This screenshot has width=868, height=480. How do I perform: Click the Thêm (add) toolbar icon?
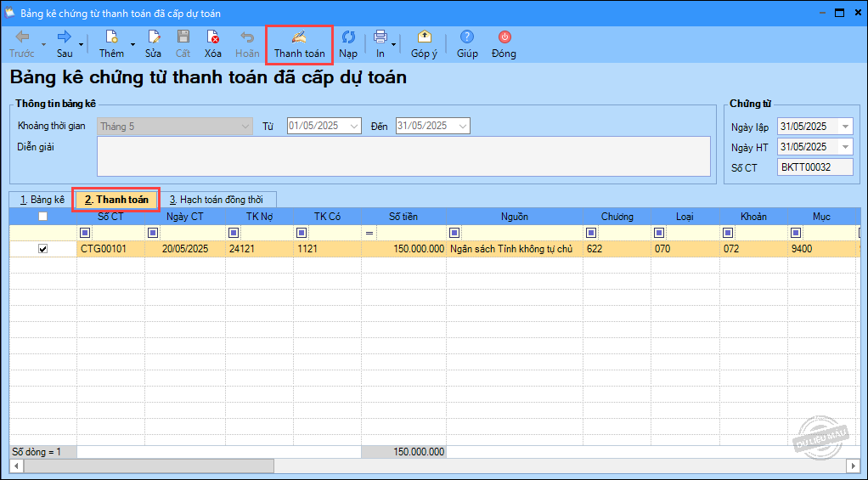110,37
